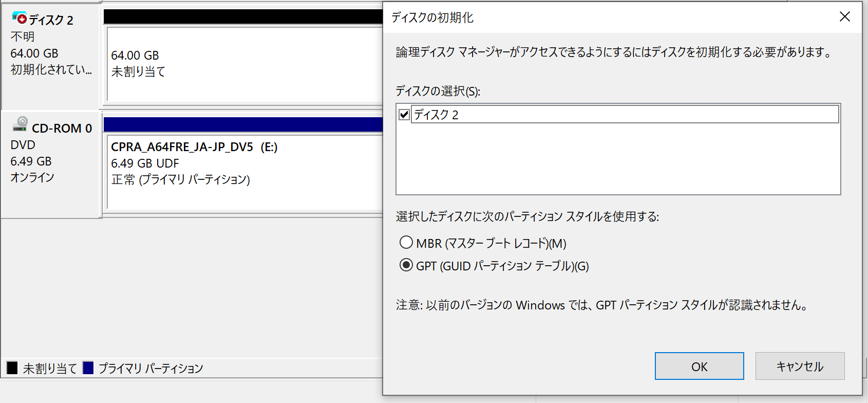Click the キャンセル button
Image resolution: width=868 pixels, height=403 pixels.
point(800,366)
